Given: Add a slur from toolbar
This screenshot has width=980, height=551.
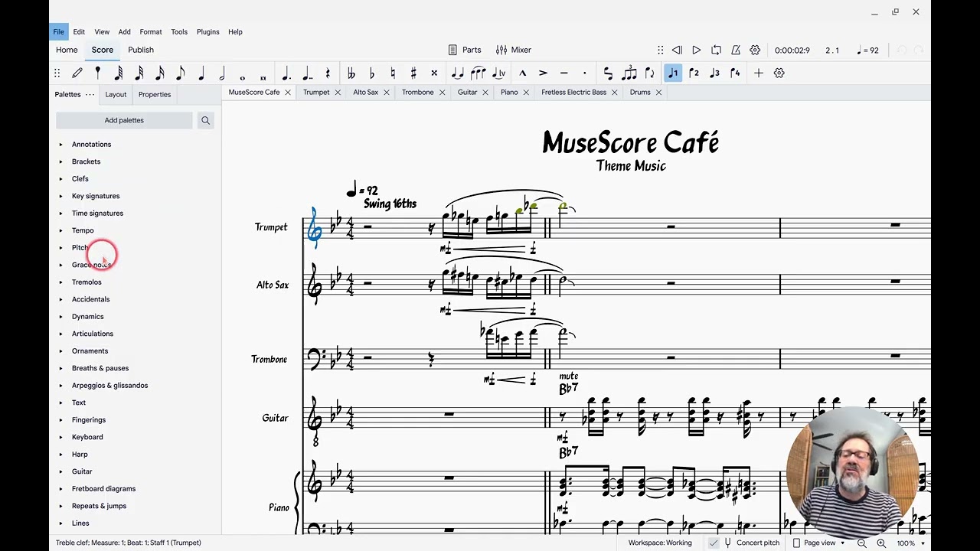Looking at the screenshot, I should point(478,73).
